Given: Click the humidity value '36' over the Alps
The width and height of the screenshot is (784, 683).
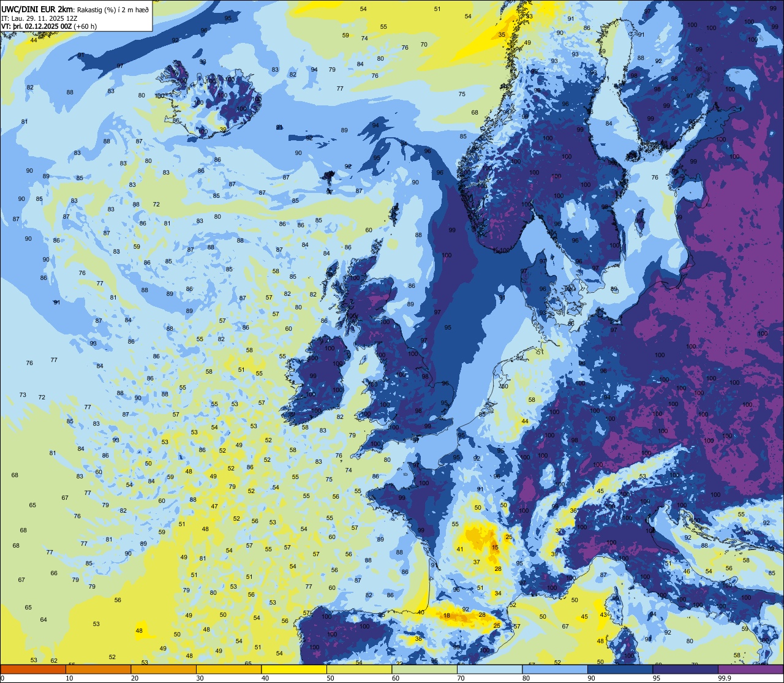Looking at the screenshot, I should [573, 510].
